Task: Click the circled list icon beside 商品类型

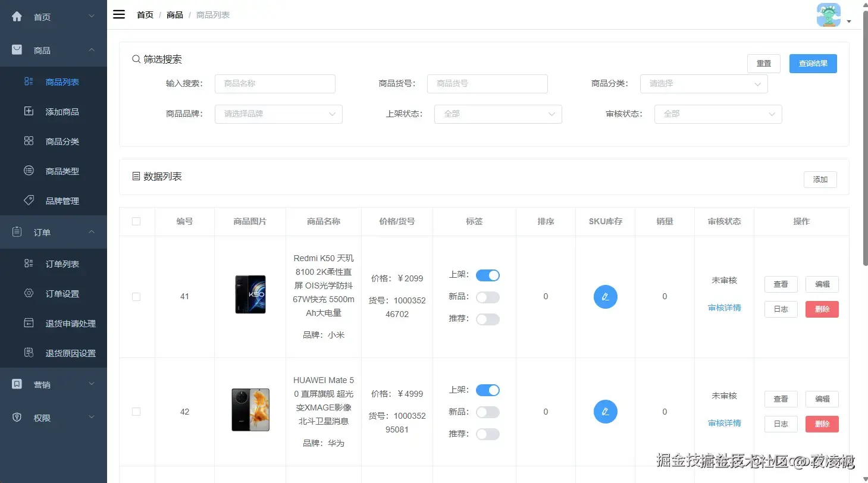Action: tap(29, 171)
